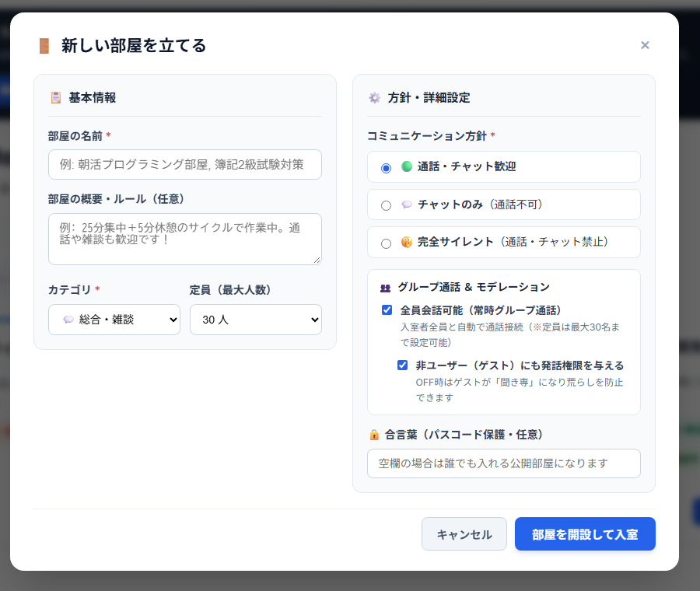Image resolution: width=700 pixels, height=591 pixels.
Task: Click the 部屋の概要・ルール（任意）label
Action: [117, 198]
